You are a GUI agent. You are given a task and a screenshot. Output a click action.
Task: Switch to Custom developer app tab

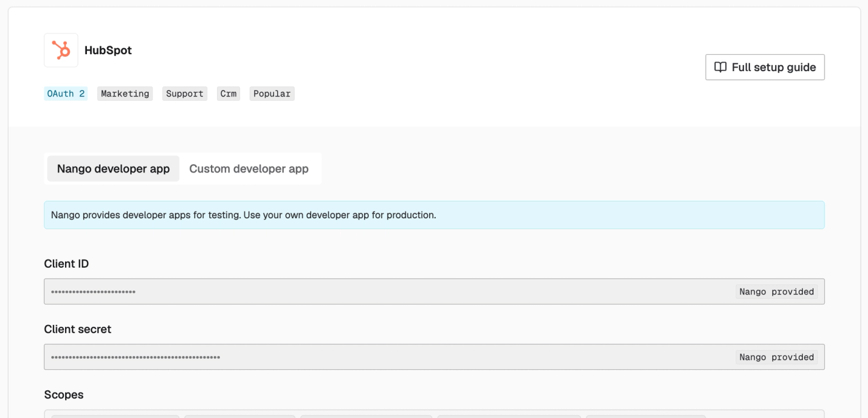pos(249,169)
